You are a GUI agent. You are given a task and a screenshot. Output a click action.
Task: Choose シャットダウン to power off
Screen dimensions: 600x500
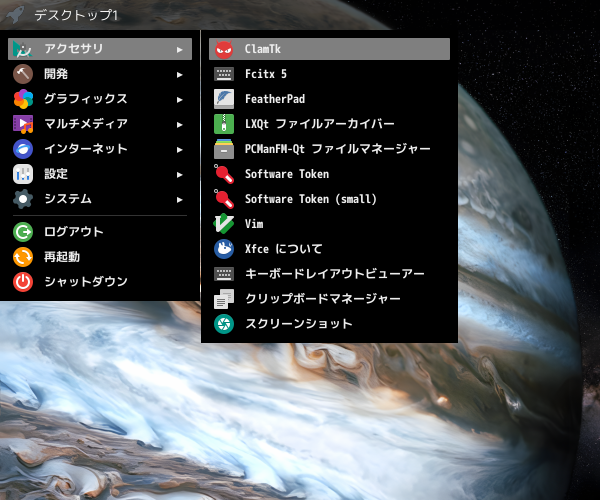pyautogui.click(x=100, y=282)
